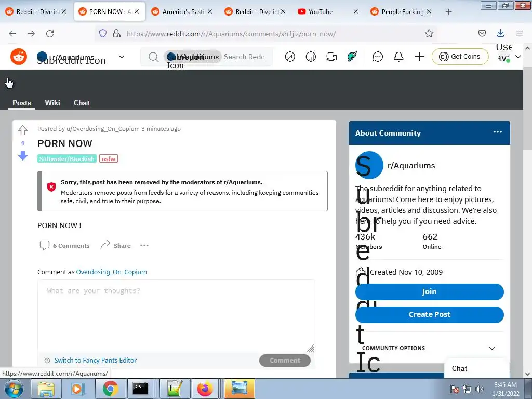Open Windows Start button
532x399 pixels.
(x=14, y=389)
